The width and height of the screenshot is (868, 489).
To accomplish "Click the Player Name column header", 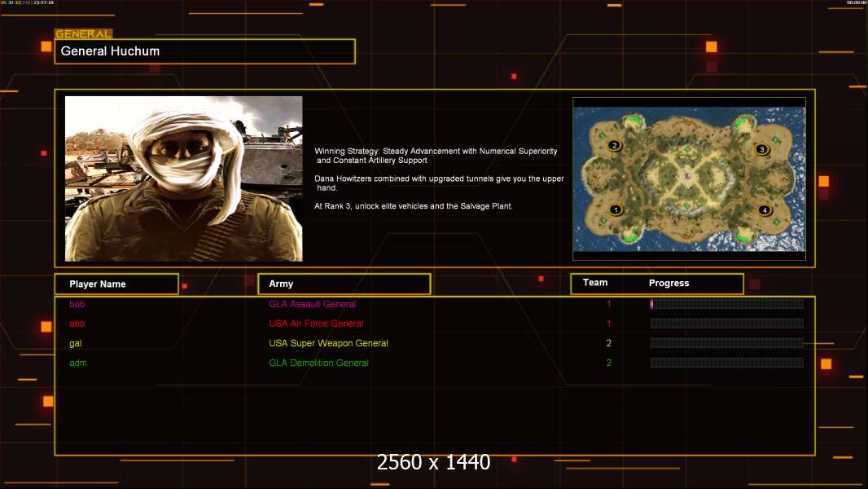I will coord(116,284).
